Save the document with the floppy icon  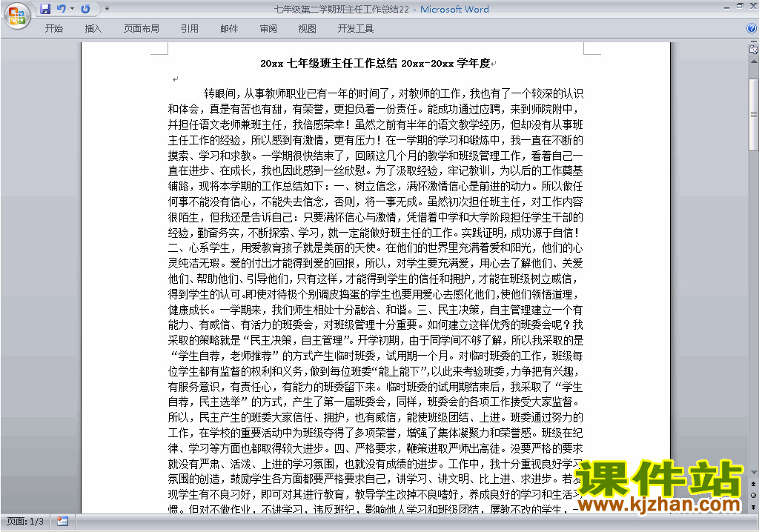tap(45, 9)
